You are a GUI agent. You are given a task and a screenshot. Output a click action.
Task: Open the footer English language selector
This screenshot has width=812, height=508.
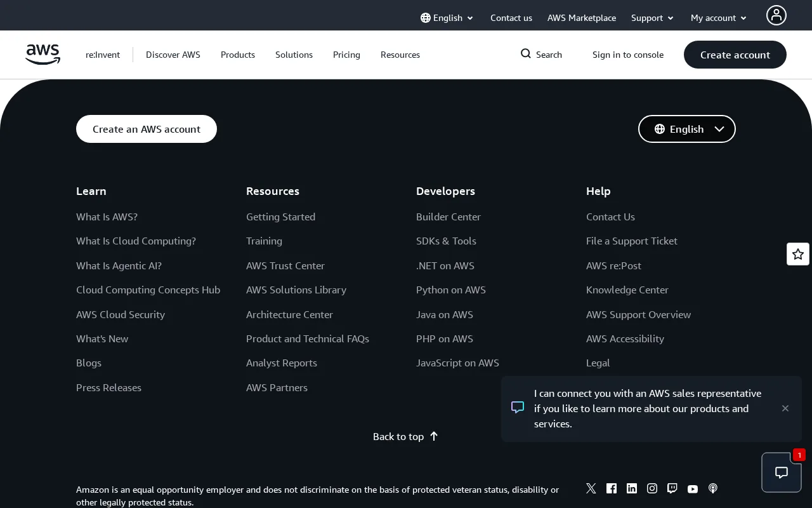point(687,129)
